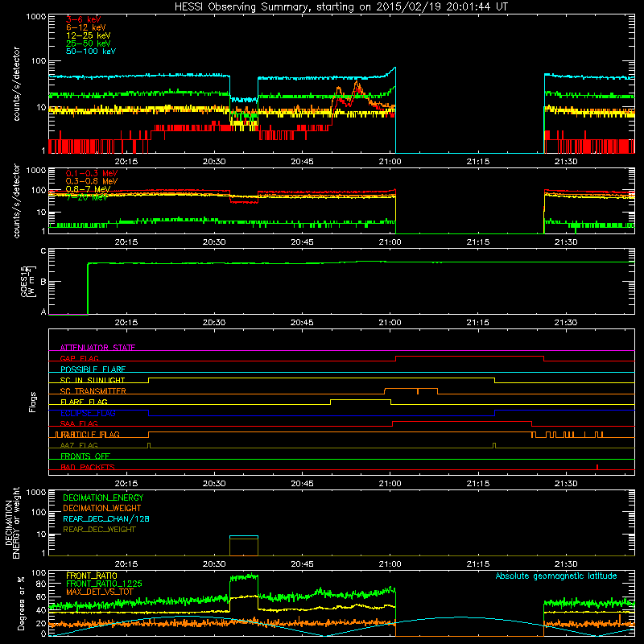The image size is (644, 644).
Task: Click the 20:45 tick label under GOES panel
Action: pyautogui.click(x=302, y=323)
